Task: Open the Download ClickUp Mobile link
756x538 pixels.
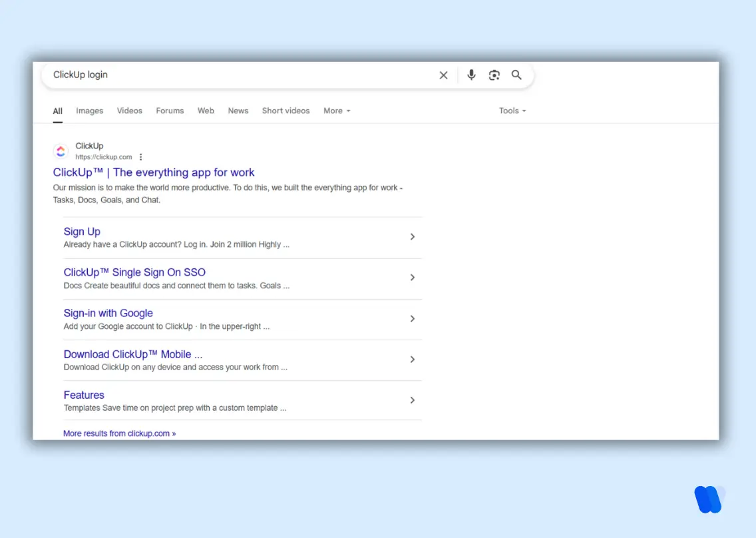Action: point(132,354)
